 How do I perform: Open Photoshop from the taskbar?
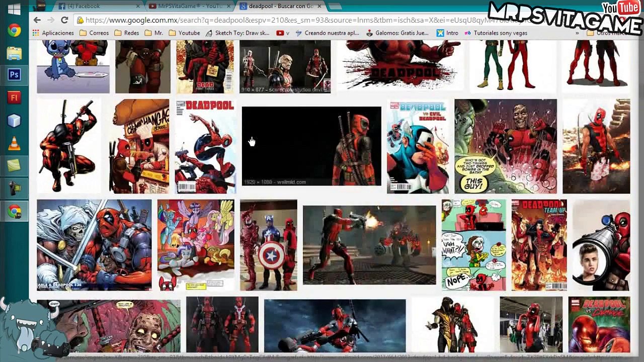coord(14,75)
